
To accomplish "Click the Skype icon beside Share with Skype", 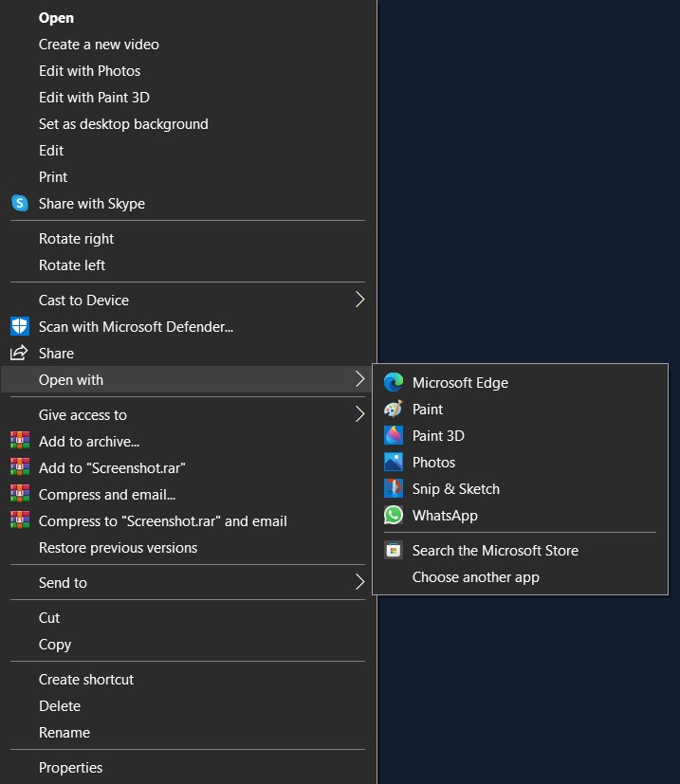I will pyautogui.click(x=19, y=204).
